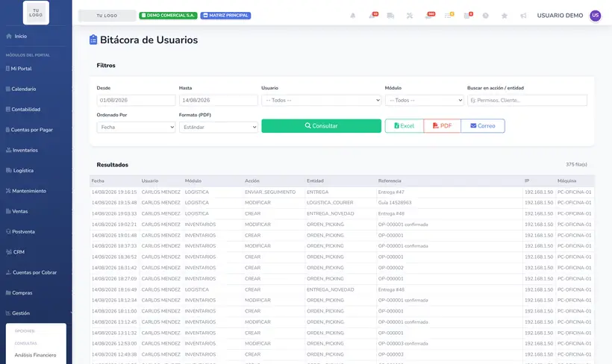Image resolution: width=612 pixels, height=364 pixels.
Task: Select the 14/08/2026 19:03:33 date cell
Action: click(114, 214)
